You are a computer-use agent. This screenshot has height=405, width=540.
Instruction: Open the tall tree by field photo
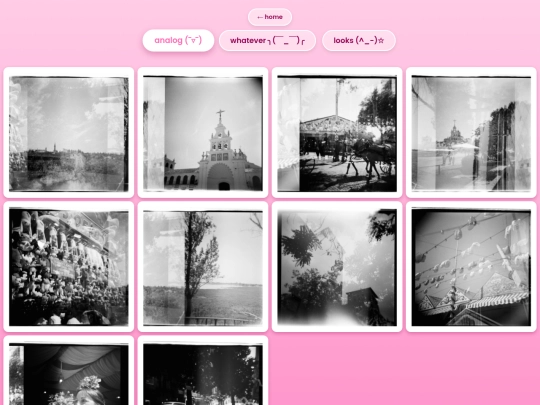tap(203, 267)
